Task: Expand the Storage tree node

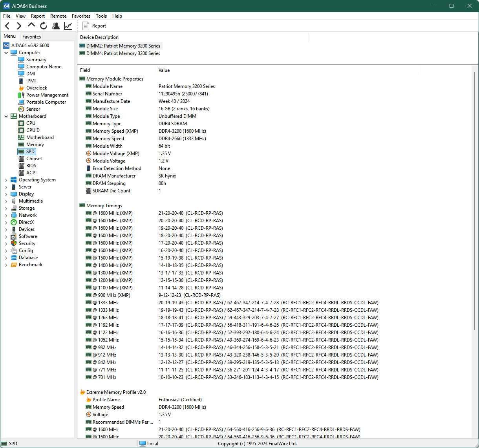Action: (6, 208)
